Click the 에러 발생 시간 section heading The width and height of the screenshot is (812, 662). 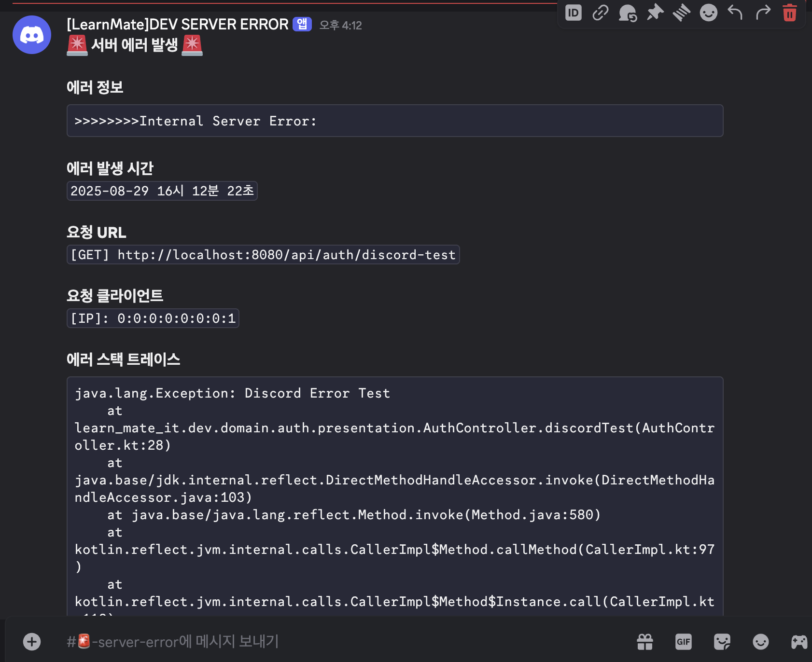pyautogui.click(x=110, y=168)
